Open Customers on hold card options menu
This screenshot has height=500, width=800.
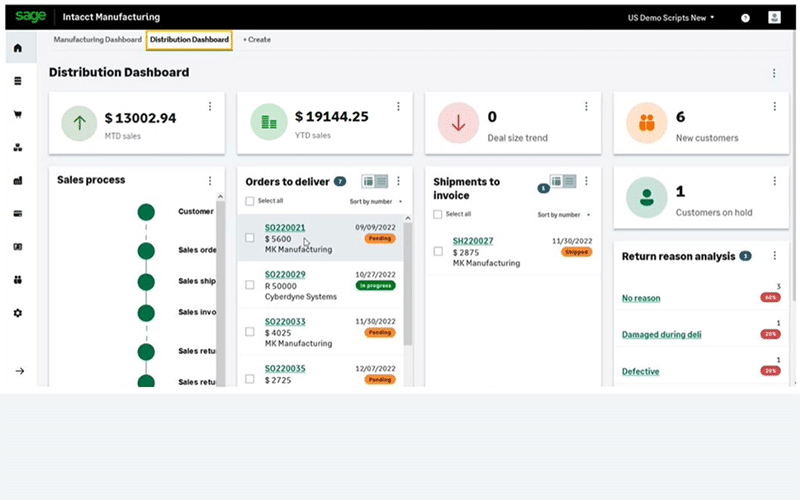(774, 181)
